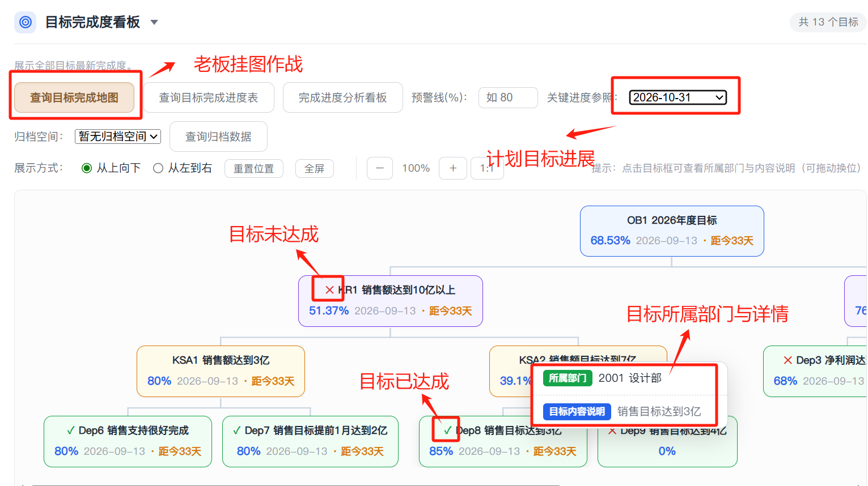Image resolution: width=868 pixels, height=486 pixels.
Task: Select the OB1 2026年度目标 node
Action: pos(672,231)
